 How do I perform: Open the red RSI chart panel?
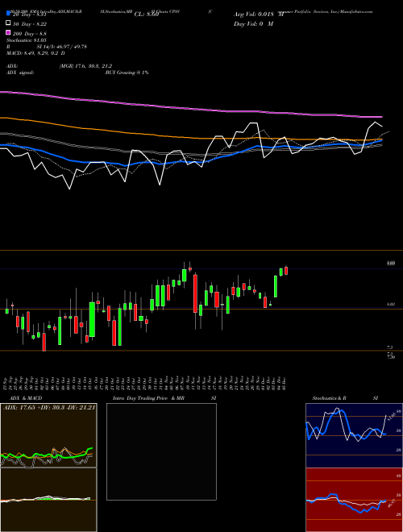(354, 500)
